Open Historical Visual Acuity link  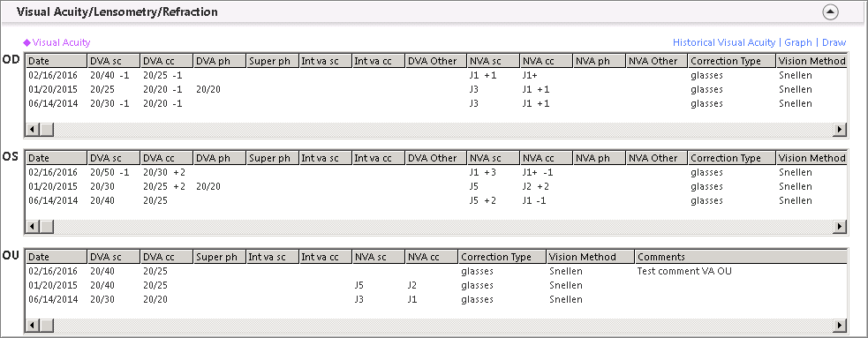click(x=723, y=42)
